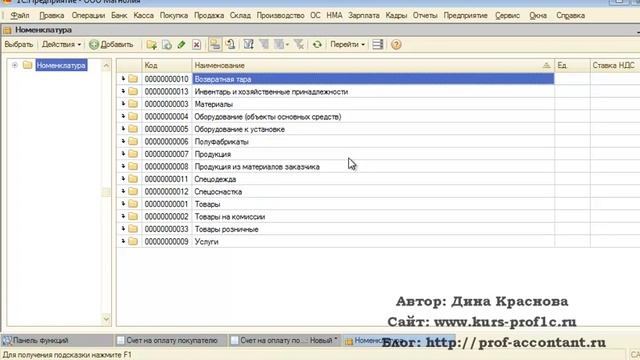This screenshot has height=360, width=640.
Task: Open the Продажа menu
Action: (209, 16)
